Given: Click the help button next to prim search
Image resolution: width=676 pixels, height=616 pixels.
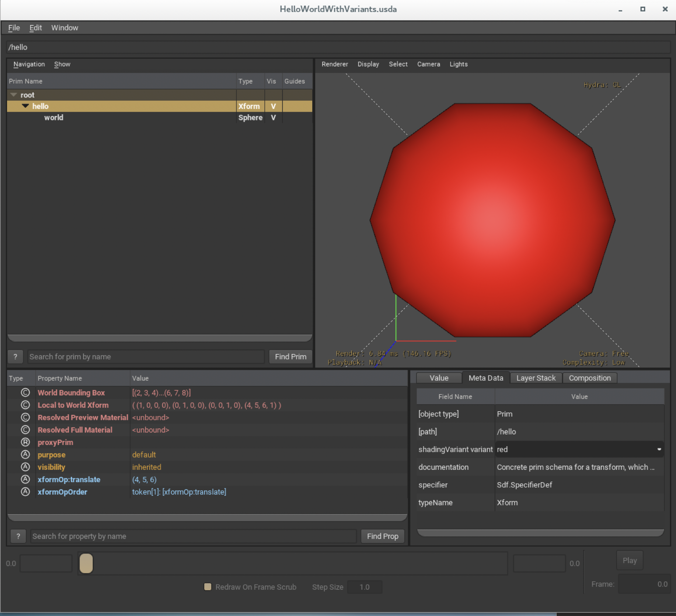Looking at the screenshot, I should pos(15,357).
